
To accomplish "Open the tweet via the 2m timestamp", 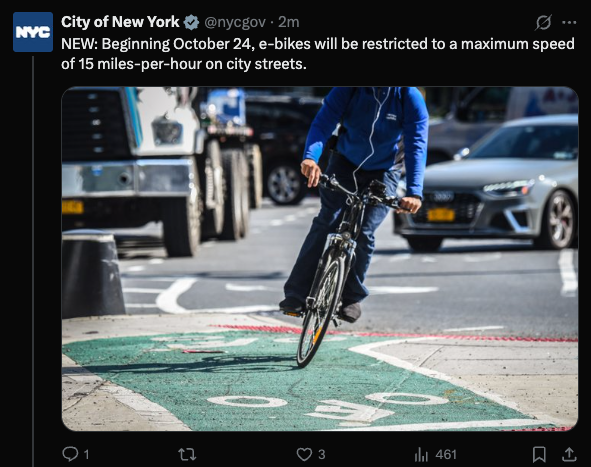I will [x=289, y=22].
